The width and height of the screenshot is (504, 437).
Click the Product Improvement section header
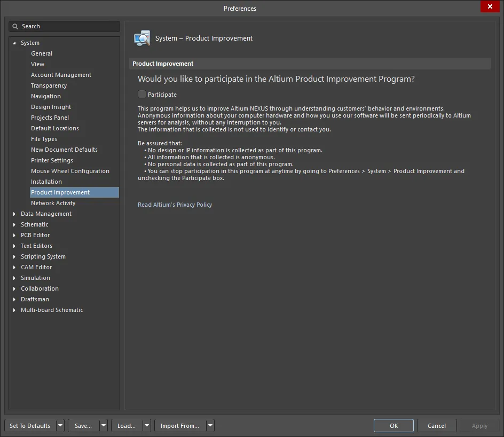(310, 64)
